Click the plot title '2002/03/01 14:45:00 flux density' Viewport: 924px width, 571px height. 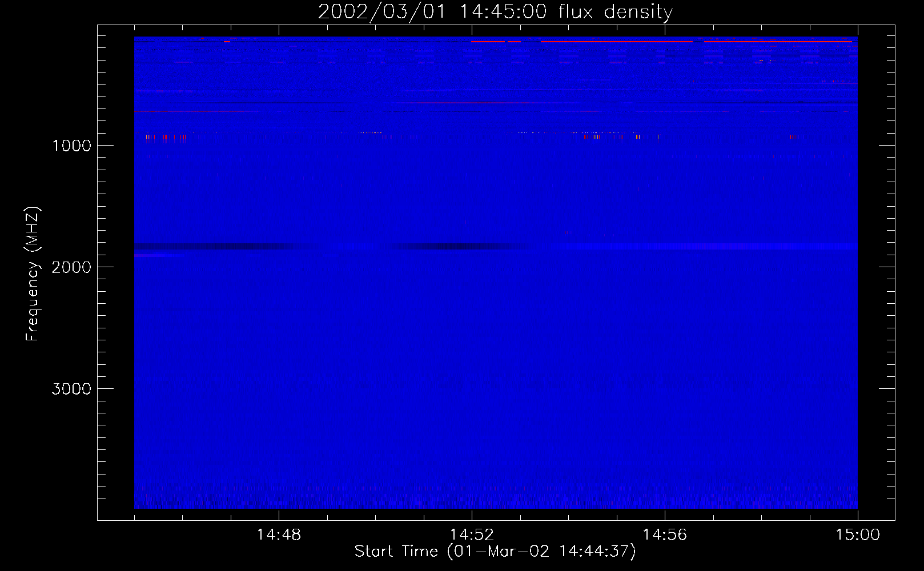click(x=495, y=12)
